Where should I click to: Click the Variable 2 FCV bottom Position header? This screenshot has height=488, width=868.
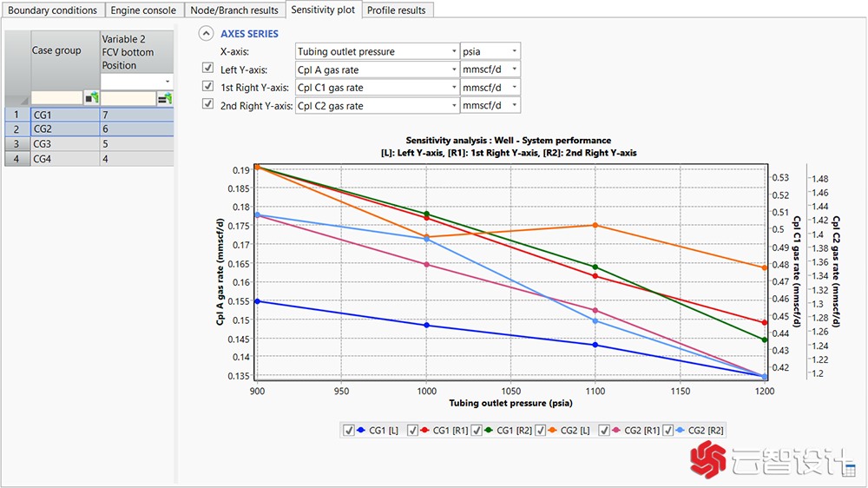pyautogui.click(x=137, y=52)
